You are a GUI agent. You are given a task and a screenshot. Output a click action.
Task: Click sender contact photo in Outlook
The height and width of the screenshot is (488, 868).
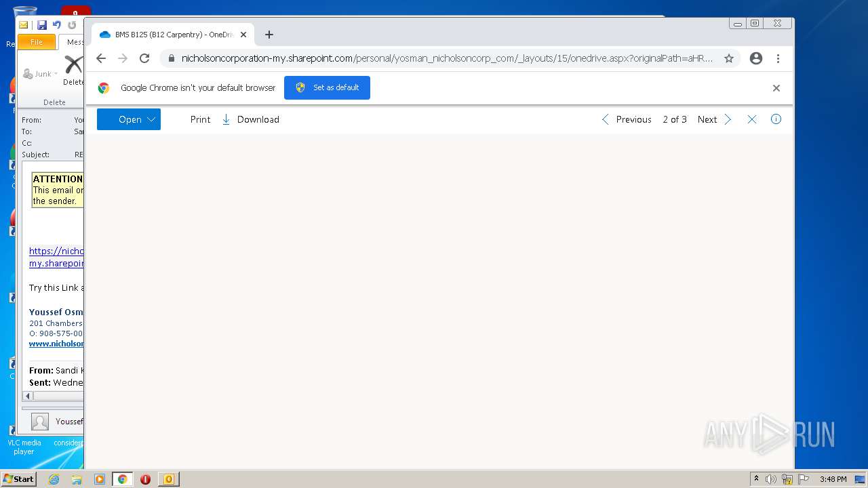[x=40, y=422]
